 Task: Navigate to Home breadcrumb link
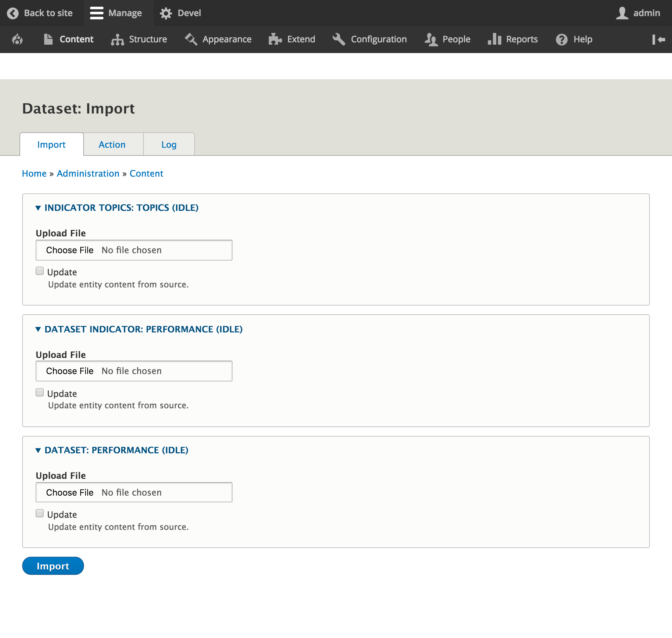pos(34,173)
